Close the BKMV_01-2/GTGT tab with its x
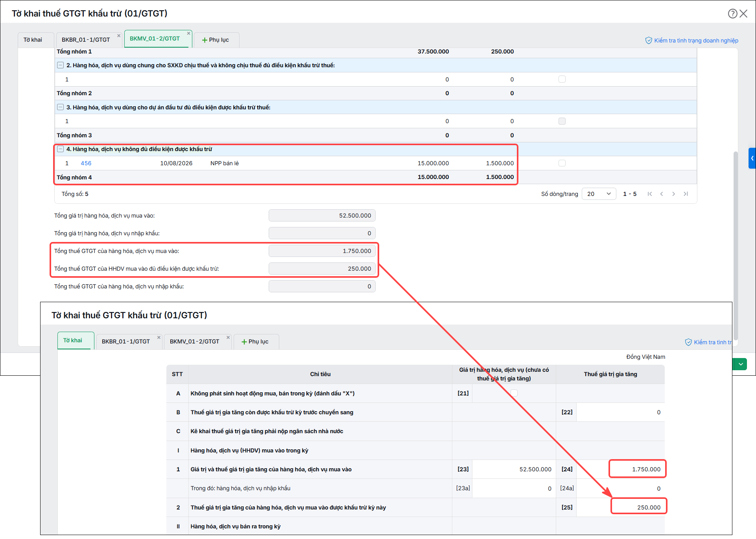 [x=189, y=33]
